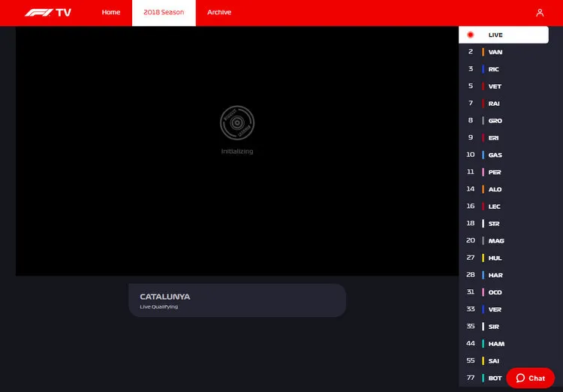Select GAS onboard camera, number 10
The width and height of the screenshot is (563, 392).
pyautogui.click(x=504, y=155)
